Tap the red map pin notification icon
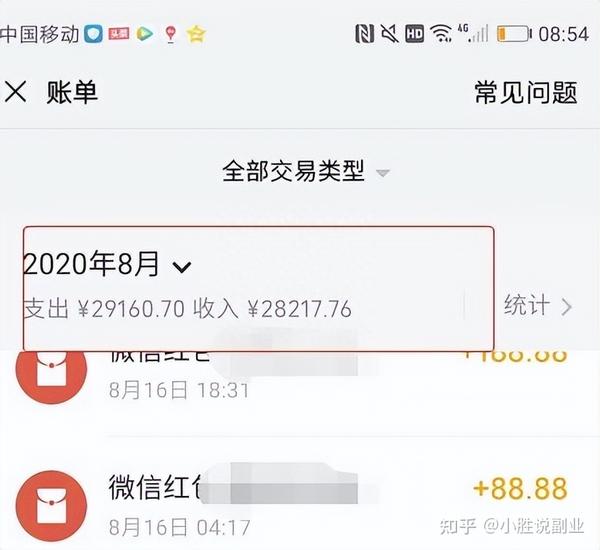The image size is (600, 550). 171,34
